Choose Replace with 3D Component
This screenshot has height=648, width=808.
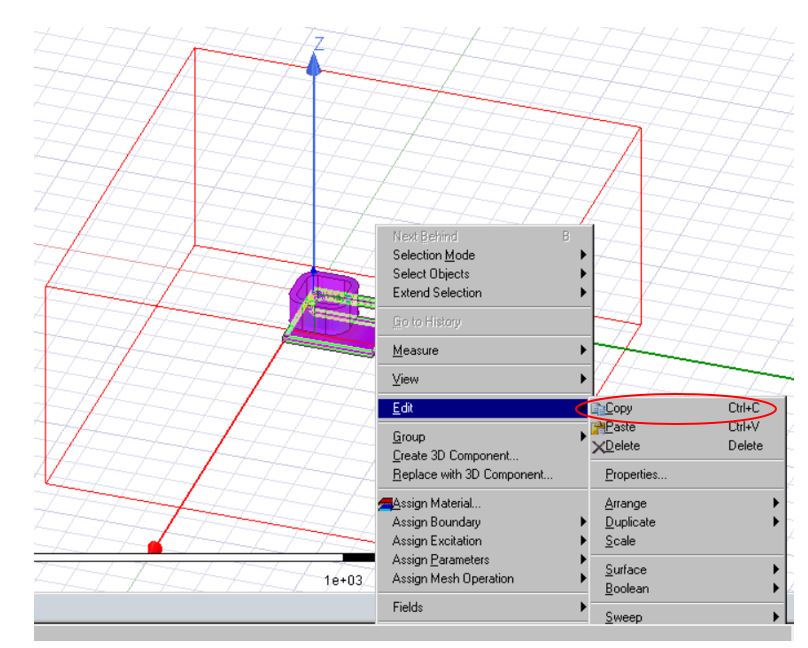tap(483, 475)
